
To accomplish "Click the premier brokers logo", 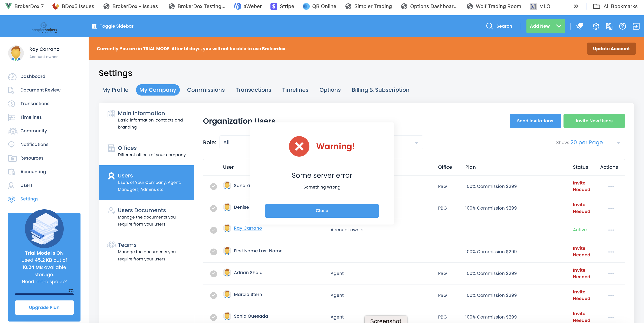I will click(44, 28).
